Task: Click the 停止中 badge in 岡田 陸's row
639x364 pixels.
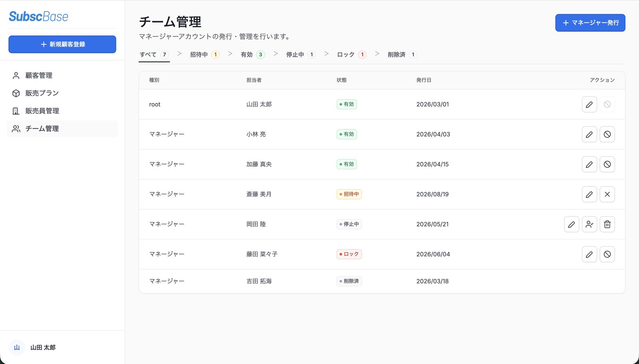Action: [349, 224]
